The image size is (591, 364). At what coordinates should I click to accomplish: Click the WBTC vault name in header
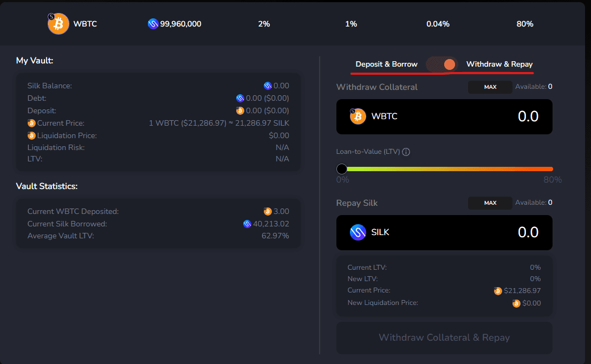85,24
